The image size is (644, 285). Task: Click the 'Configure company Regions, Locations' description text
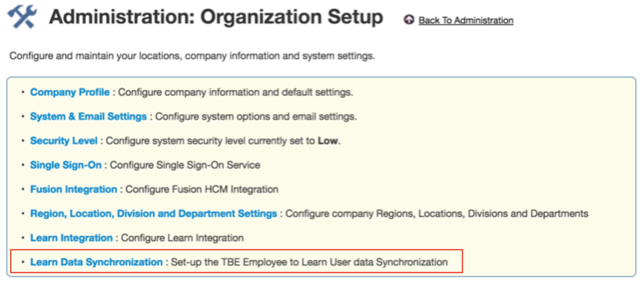[436, 214]
